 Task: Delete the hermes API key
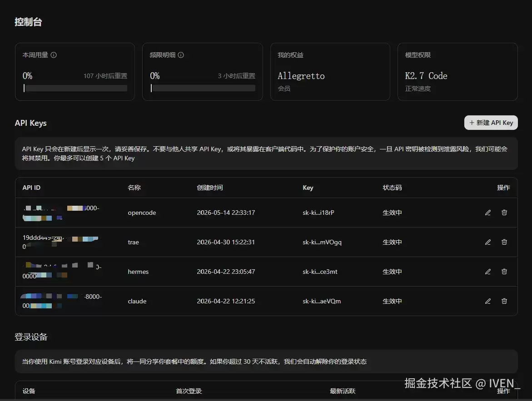click(504, 272)
